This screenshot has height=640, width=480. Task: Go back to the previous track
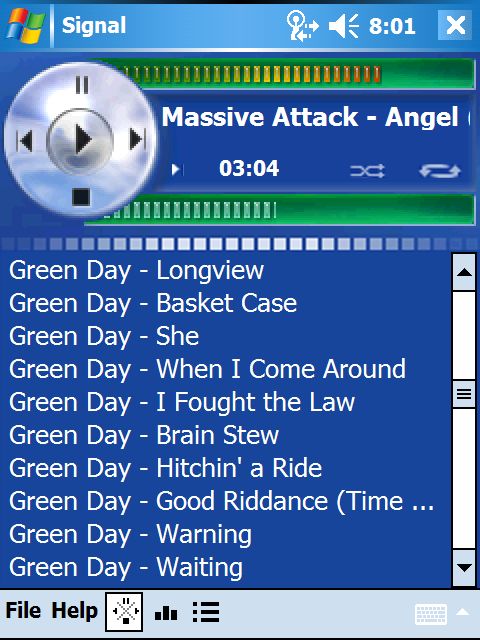coord(25,141)
